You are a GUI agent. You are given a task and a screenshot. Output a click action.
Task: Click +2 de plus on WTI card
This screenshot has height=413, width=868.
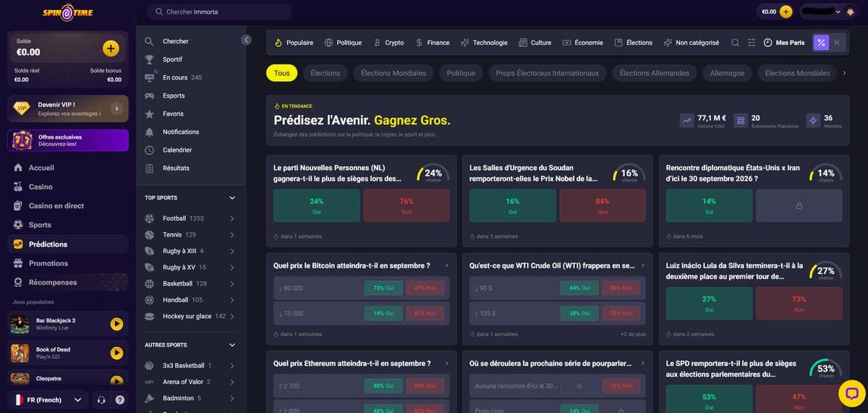tap(633, 334)
